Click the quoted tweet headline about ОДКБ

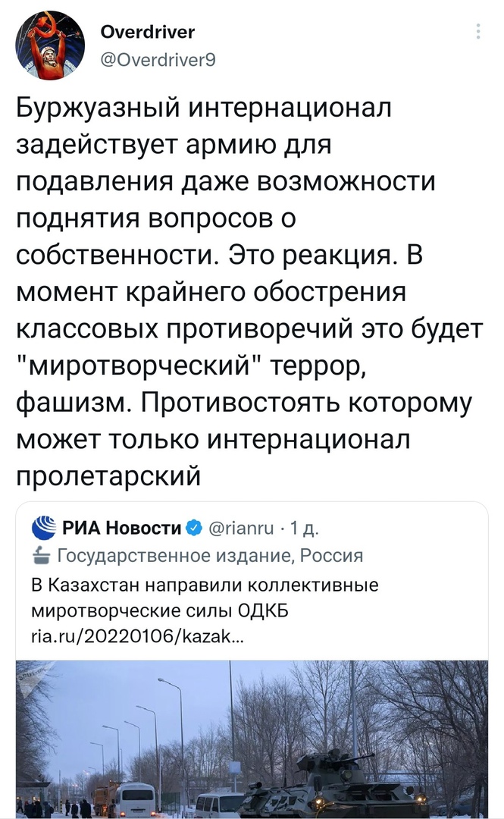(205, 597)
